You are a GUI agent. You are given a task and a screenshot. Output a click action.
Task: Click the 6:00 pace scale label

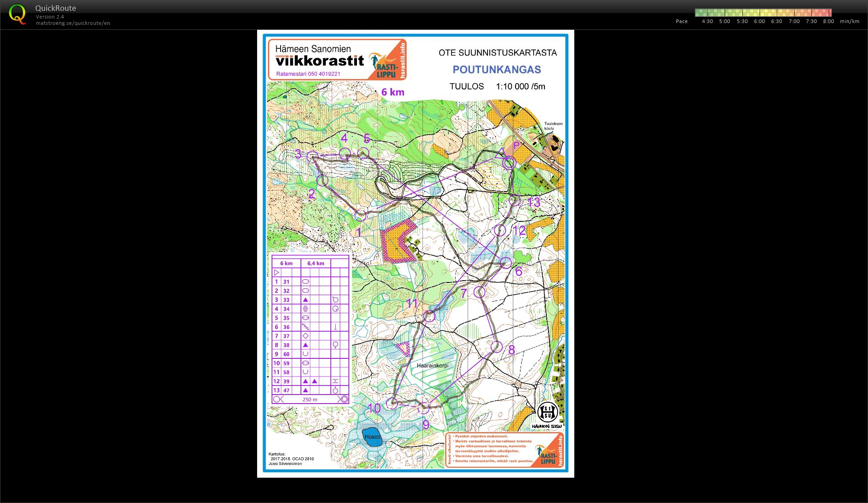point(759,21)
